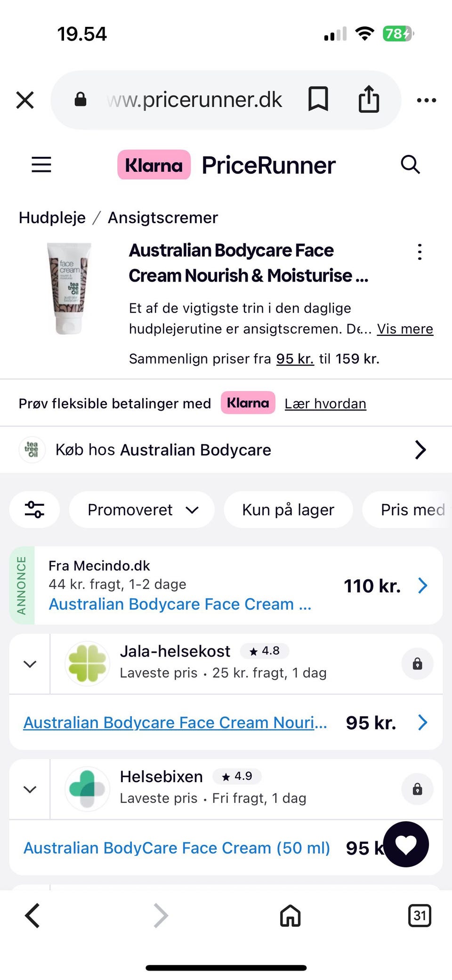The image size is (452, 980).
Task: Open the Promoveret sorting dropdown
Action: coord(142,510)
